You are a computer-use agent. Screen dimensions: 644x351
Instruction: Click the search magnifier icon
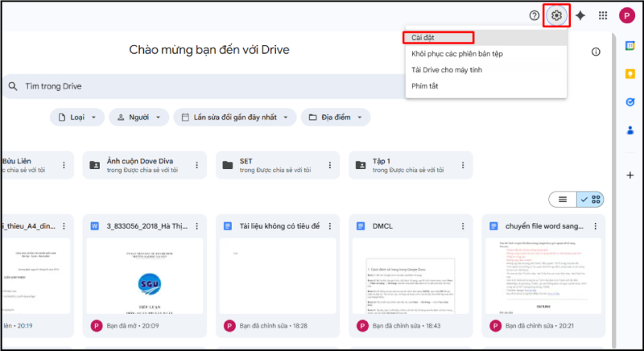[13, 86]
